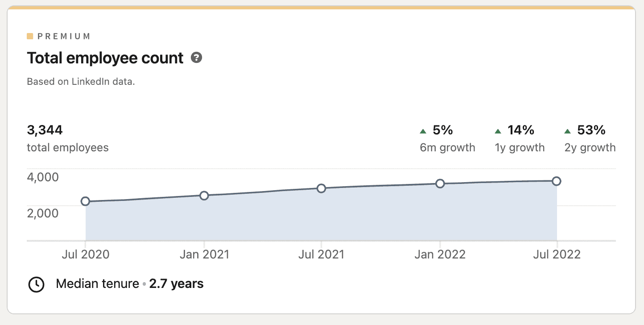644x325 pixels.
Task: Click the 1y growth label
Action: pyautogui.click(x=520, y=147)
